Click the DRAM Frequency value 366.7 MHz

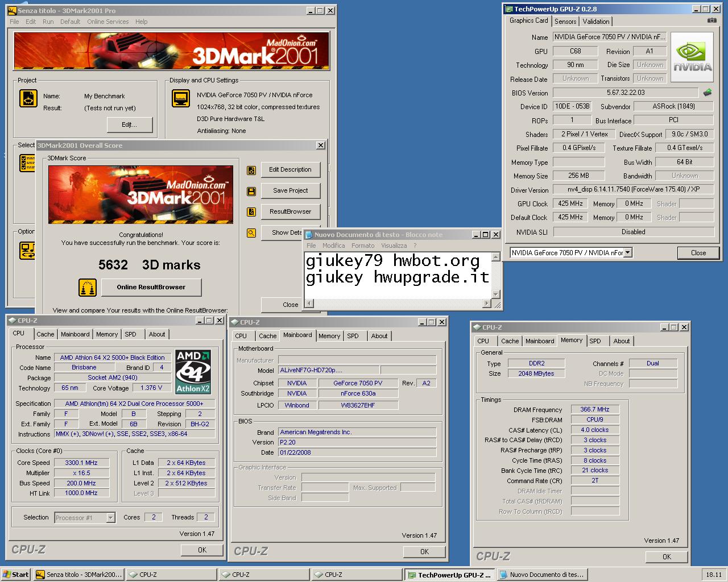coord(595,410)
